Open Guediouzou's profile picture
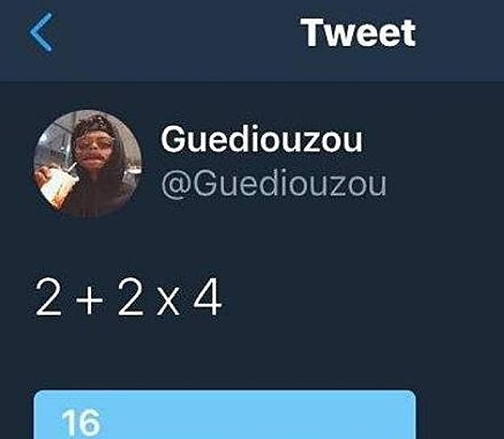Viewport: 504px width, 439px height. pyautogui.click(x=87, y=163)
